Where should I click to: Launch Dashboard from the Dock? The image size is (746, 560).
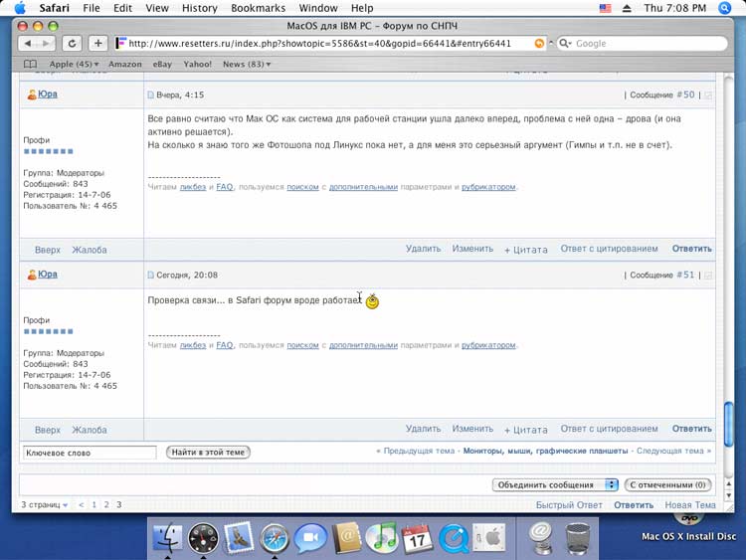pyautogui.click(x=204, y=538)
